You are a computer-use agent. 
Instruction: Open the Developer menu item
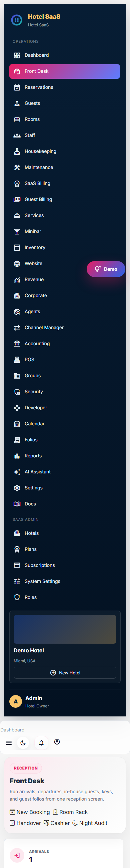point(65,408)
